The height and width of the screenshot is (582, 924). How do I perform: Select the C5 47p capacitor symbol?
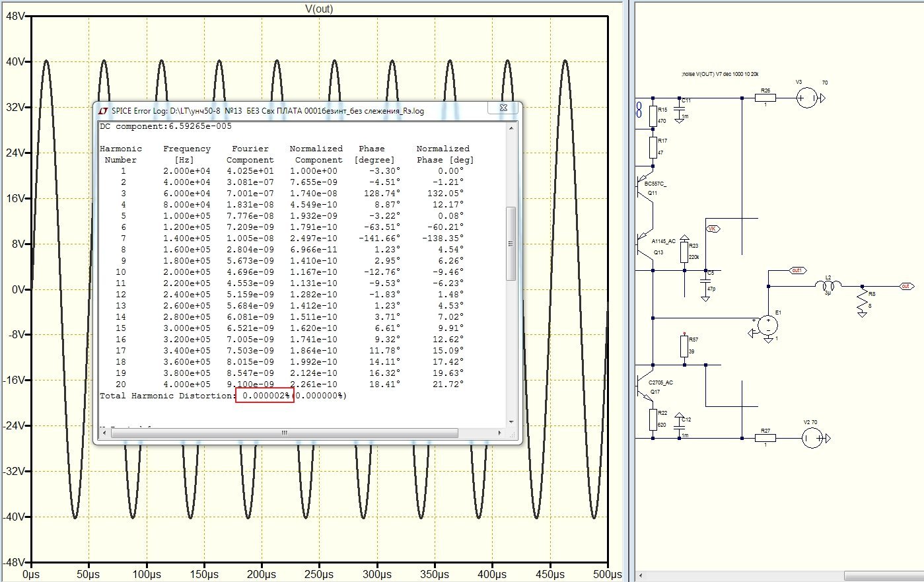click(705, 281)
